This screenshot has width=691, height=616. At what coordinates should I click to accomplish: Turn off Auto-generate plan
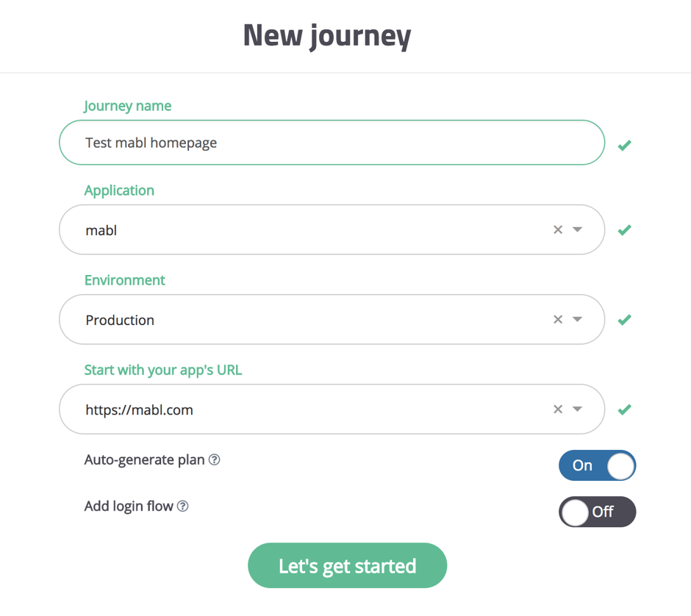point(597,465)
